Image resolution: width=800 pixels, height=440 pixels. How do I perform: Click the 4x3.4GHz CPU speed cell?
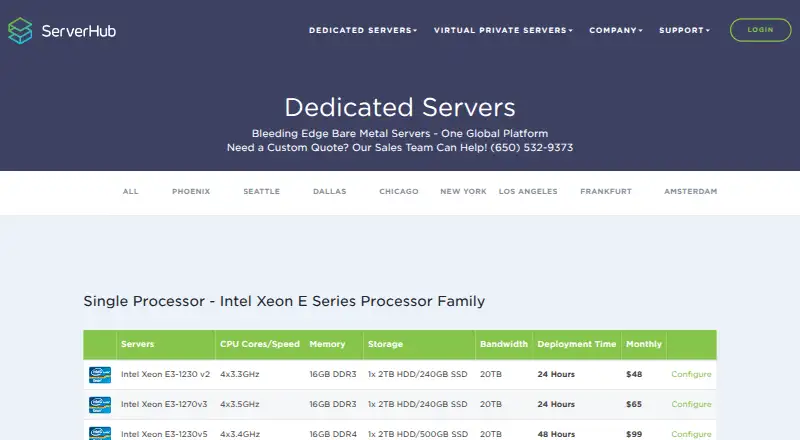[239, 434]
